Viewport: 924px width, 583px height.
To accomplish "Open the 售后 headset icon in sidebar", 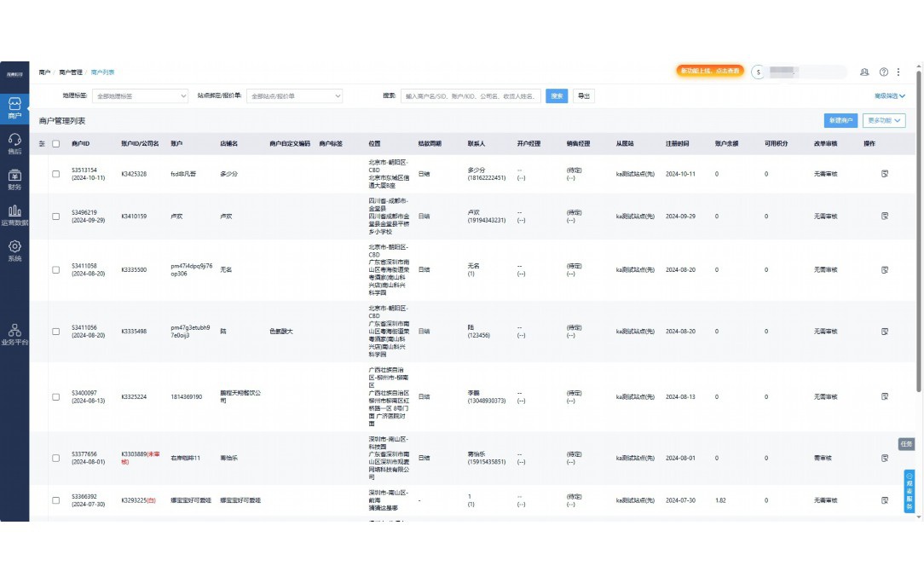I will 14,142.
